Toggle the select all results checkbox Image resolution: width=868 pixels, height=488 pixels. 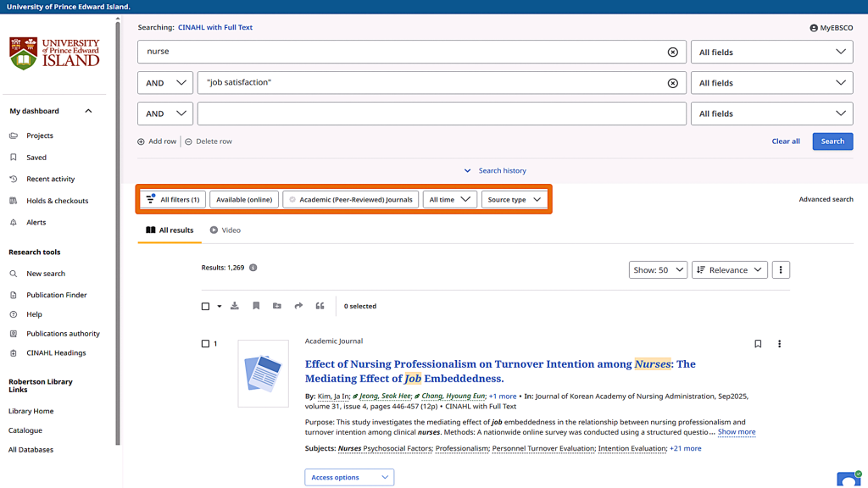[x=205, y=306]
